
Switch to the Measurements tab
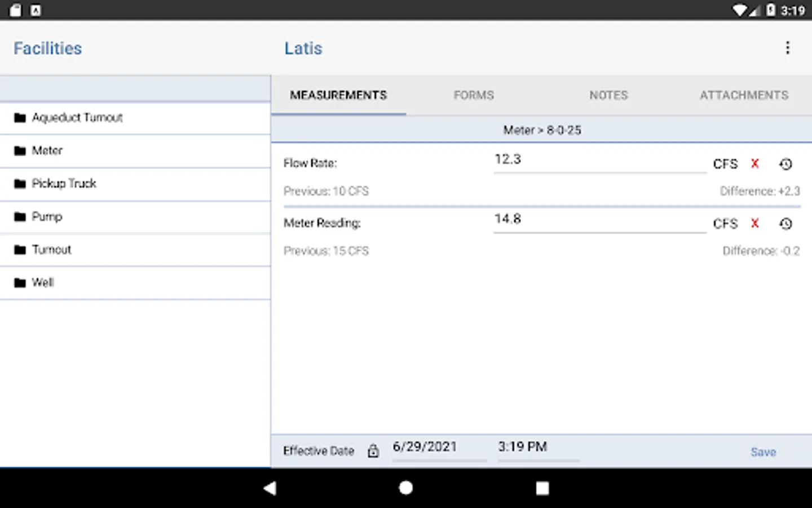(x=338, y=95)
